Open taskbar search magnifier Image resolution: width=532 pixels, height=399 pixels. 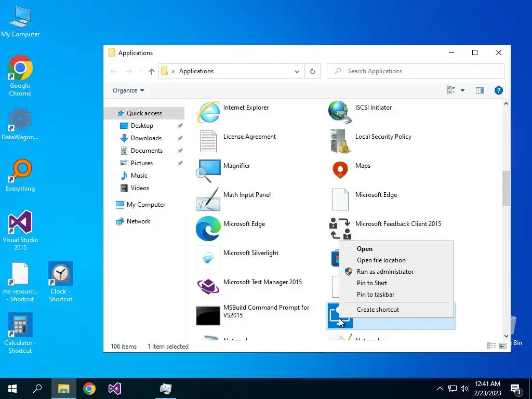pos(37,389)
